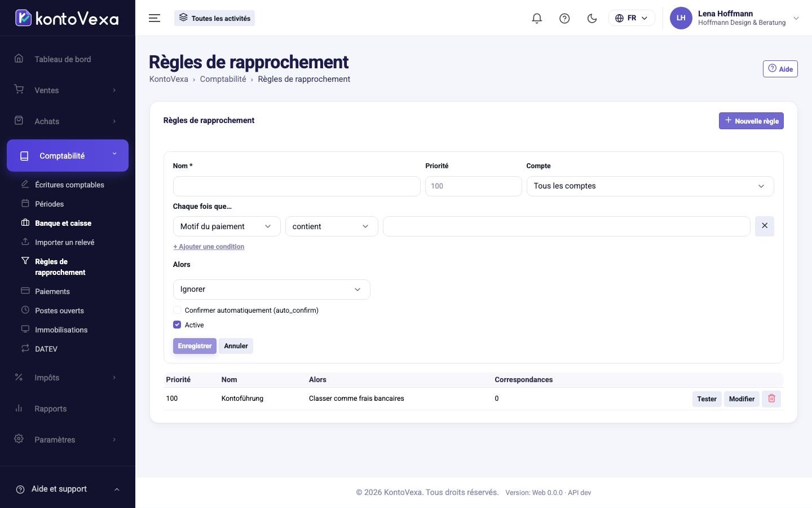The height and width of the screenshot is (508, 812).
Task: Expand Paramètres in sidebar
Action: [68, 440]
